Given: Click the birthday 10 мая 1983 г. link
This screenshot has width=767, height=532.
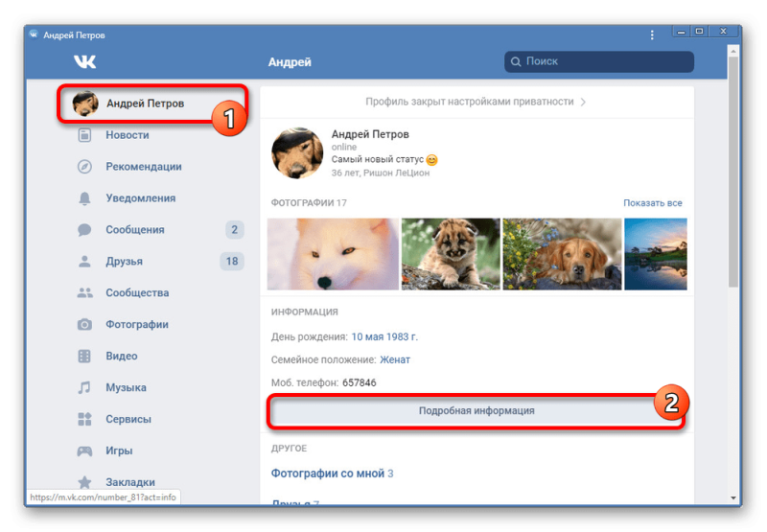Looking at the screenshot, I should [384, 336].
